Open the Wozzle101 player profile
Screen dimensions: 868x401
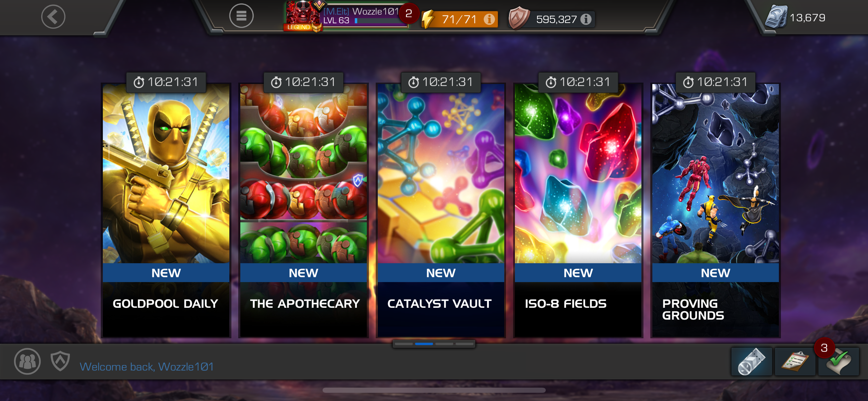click(x=346, y=16)
